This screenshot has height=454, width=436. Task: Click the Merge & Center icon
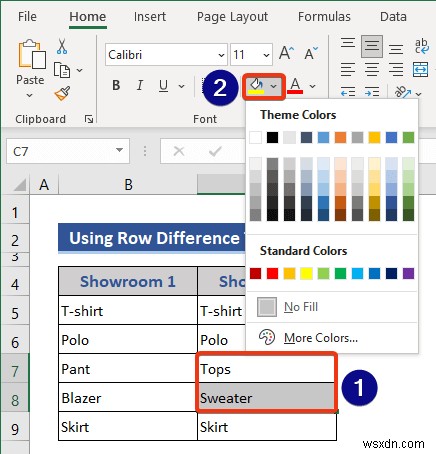(420, 69)
